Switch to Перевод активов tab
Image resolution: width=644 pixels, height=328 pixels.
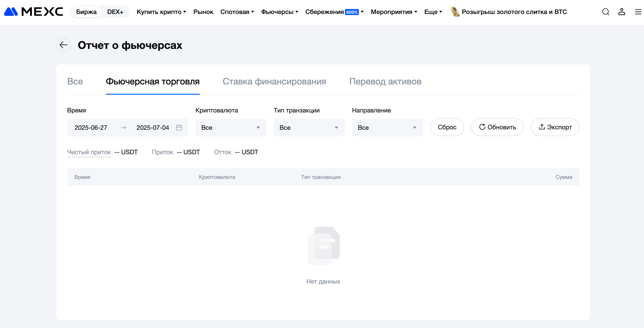coord(385,81)
